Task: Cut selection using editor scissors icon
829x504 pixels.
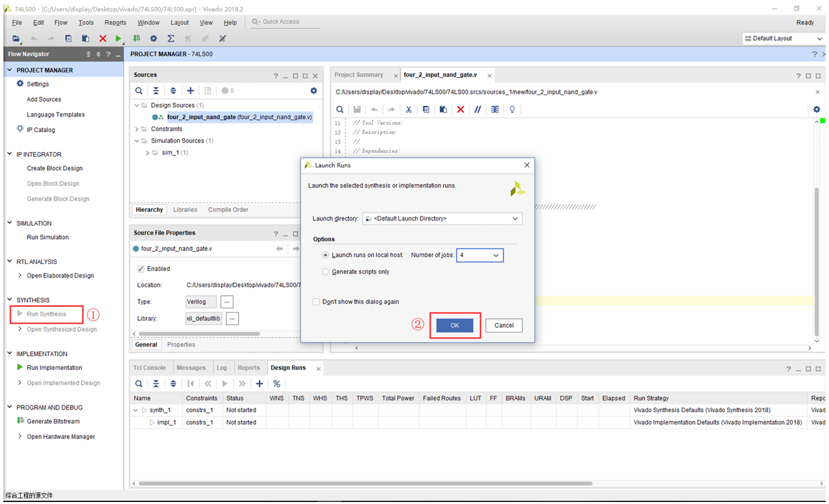Action: pos(408,109)
